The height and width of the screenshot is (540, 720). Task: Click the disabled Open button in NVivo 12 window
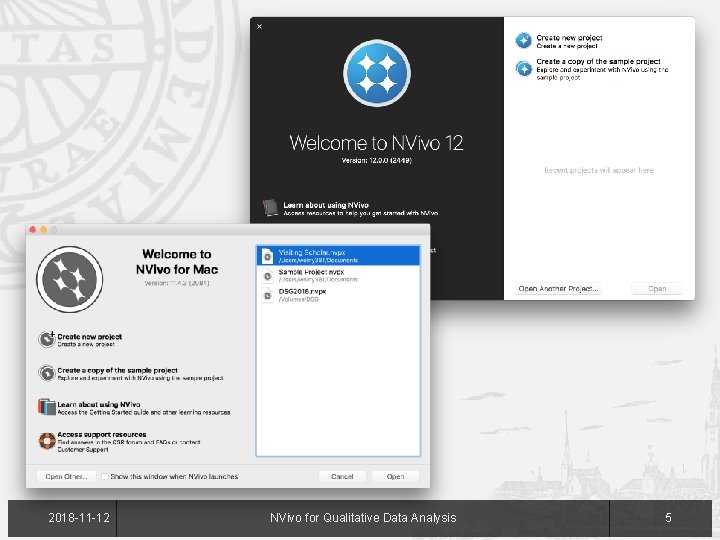tap(657, 289)
